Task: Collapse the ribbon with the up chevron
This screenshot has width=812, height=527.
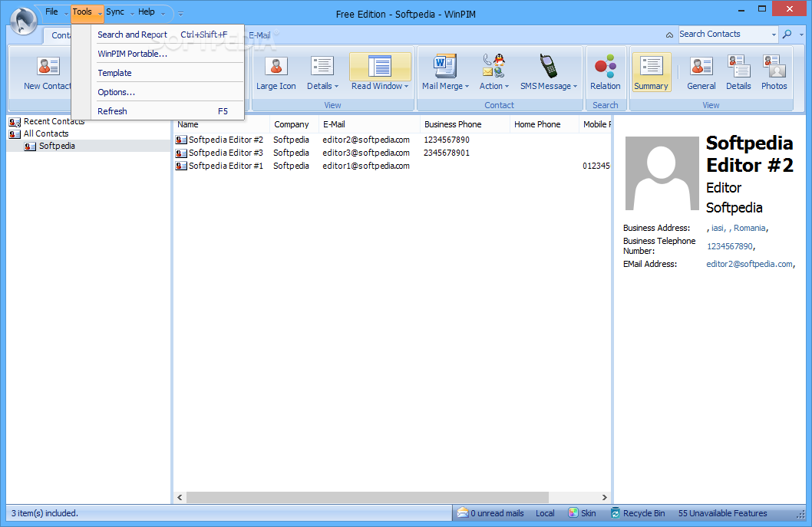Action: pyautogui.click(x=669, y=35)
